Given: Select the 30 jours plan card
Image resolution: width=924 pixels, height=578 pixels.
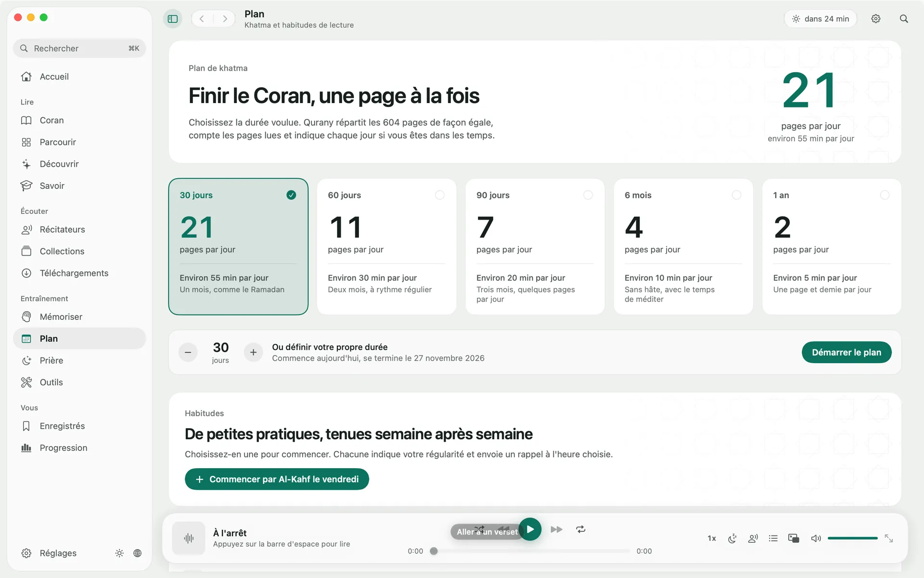Looking at the screenshot, I should pyautogui.click(x=238, y=247).
